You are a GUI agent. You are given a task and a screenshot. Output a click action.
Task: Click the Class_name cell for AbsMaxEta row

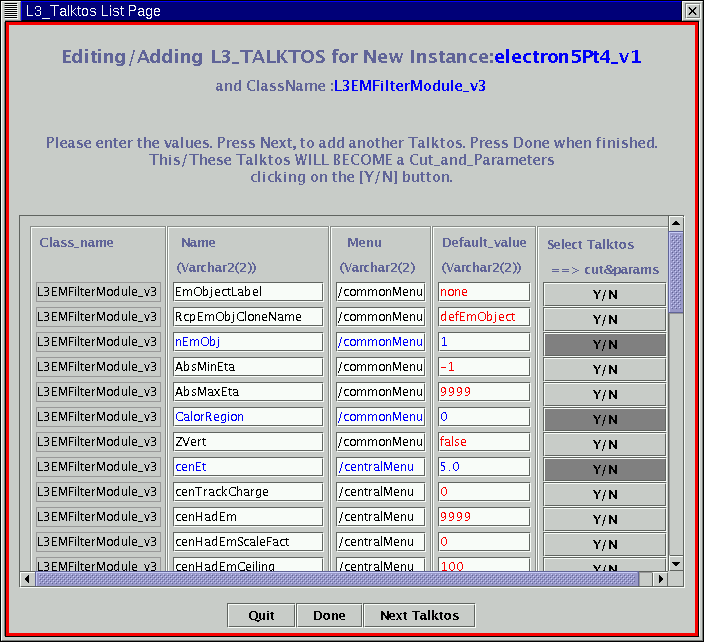(x=97, y=392)
